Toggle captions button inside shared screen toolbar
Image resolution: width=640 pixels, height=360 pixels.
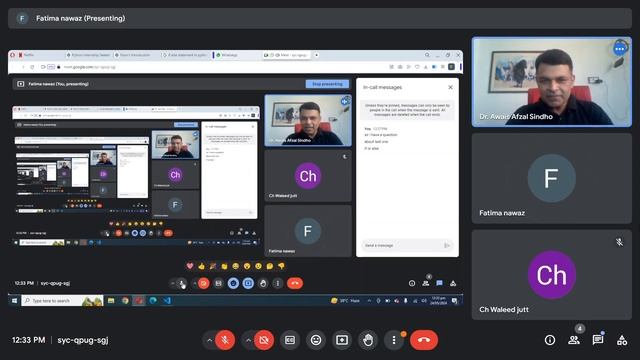[x=218, y=283]
